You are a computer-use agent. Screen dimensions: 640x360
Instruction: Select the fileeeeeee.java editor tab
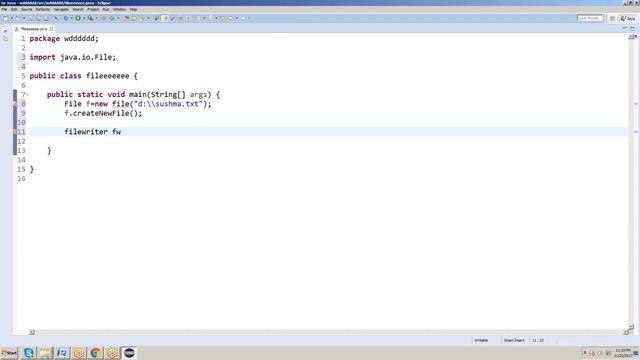(33, 29)
